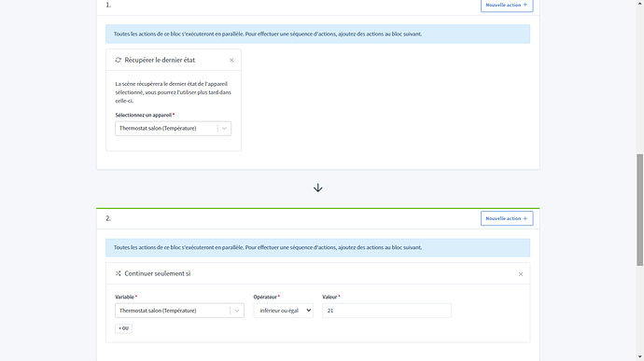Click the Valeur field containing 21
The height and width of the screenshot is (361, 644).
tap(387, 311)
